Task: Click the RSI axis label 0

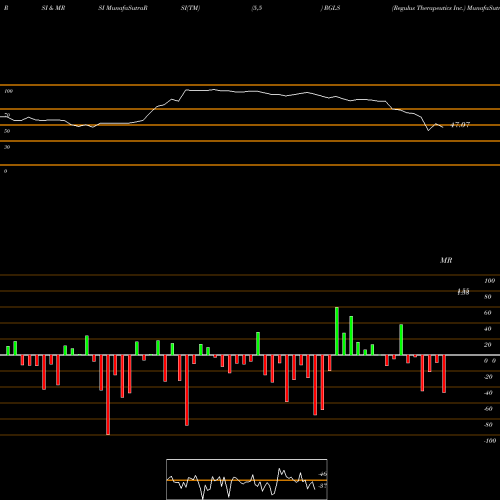Action: 5,171
